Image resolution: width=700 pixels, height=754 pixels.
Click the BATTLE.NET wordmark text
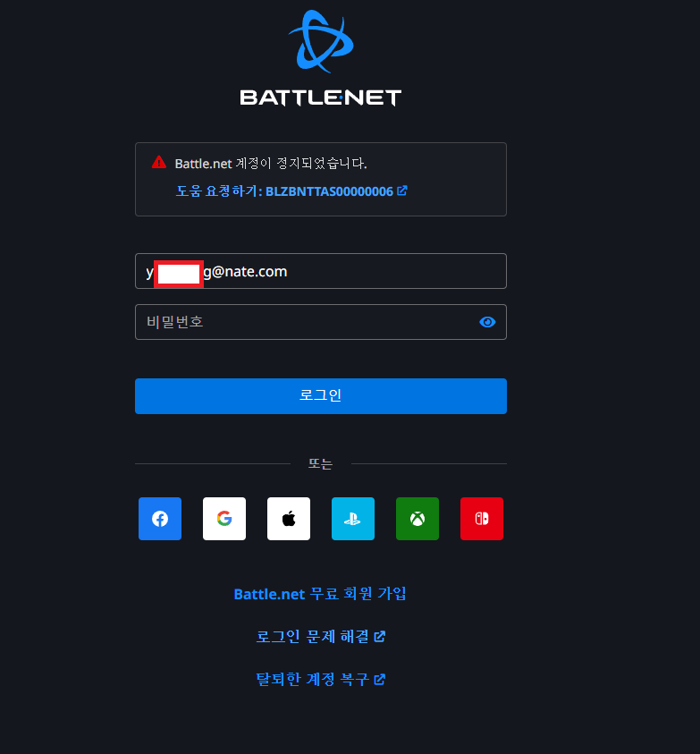coord(321,97)
